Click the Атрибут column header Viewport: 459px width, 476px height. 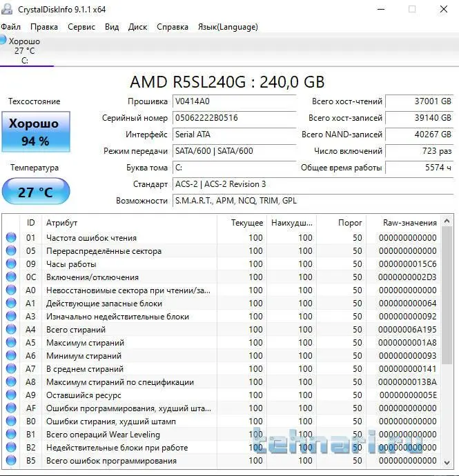pyautogui.click(x=129, y=223)
